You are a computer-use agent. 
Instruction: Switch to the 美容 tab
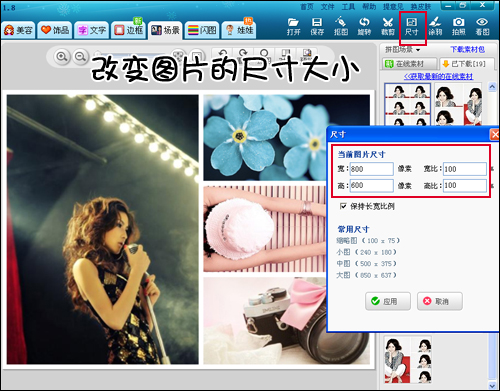coord(18,30)
